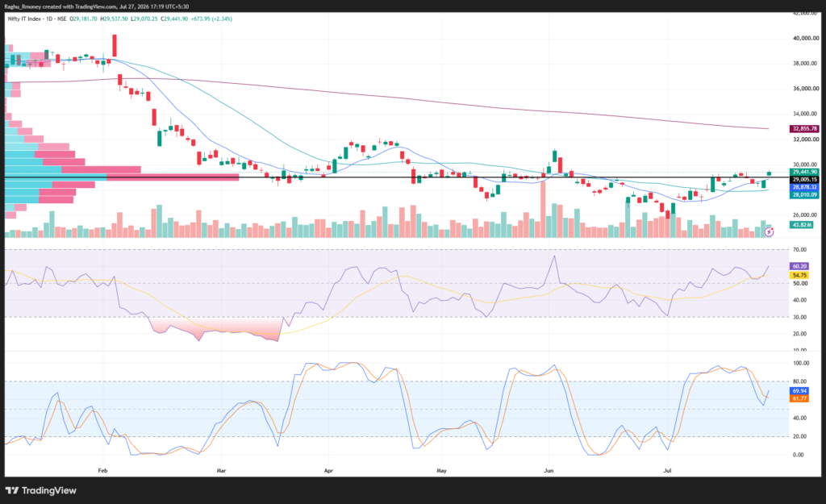Click the Apr label on time axis
Screen dimensions: 826x504
[x=329, y=471]
